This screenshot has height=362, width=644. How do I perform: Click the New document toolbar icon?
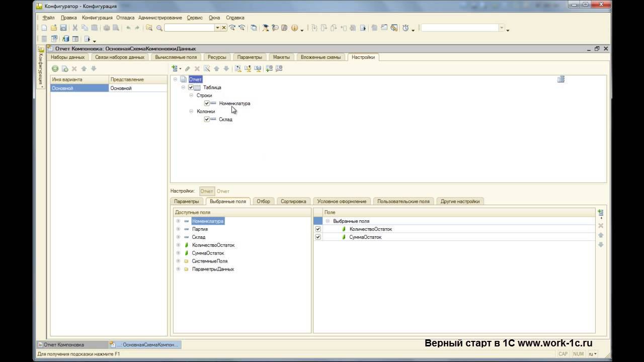pos(44,28)
